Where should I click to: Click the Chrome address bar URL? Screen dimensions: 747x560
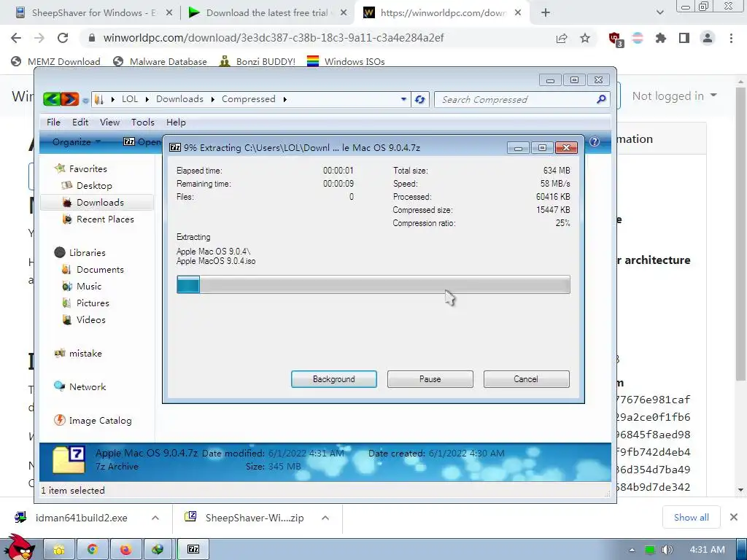(274, 38)
